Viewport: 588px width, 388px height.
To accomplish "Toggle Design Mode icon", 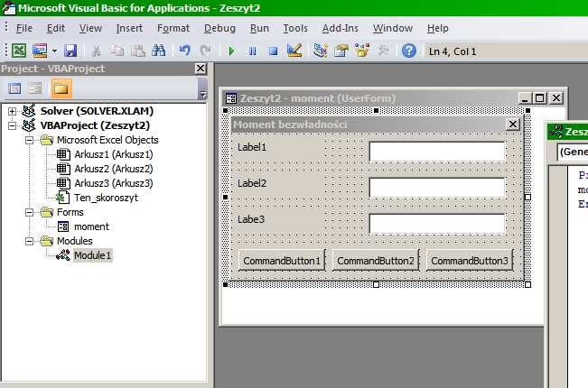I will point(294,51).
